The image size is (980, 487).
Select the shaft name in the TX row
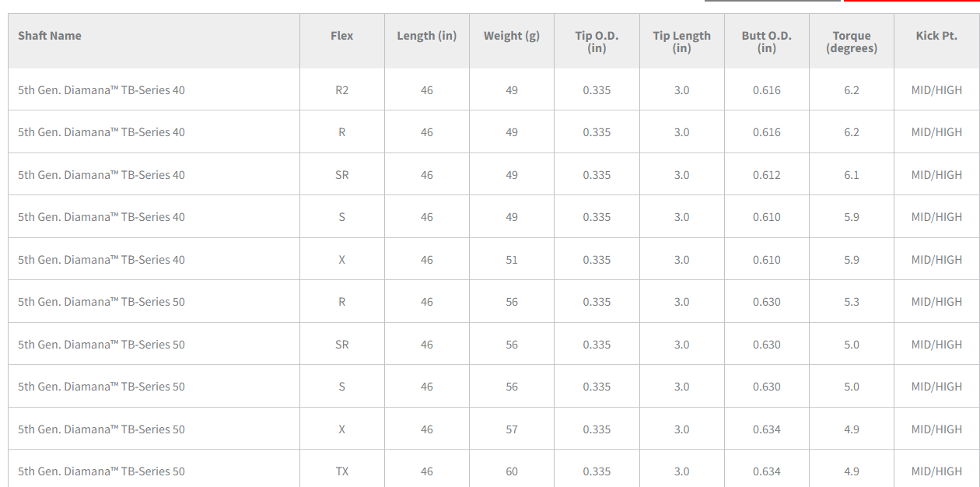[x=101, y=471]
